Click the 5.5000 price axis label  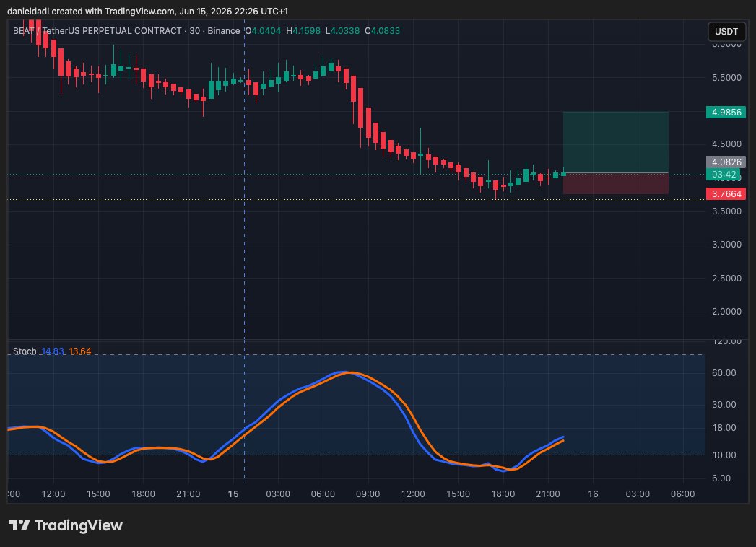[x=726, y=78]
